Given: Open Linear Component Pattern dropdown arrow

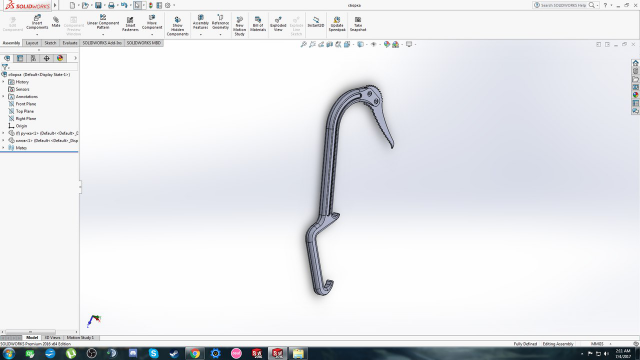Looking at the screenshot, I should tap(103, 35).
